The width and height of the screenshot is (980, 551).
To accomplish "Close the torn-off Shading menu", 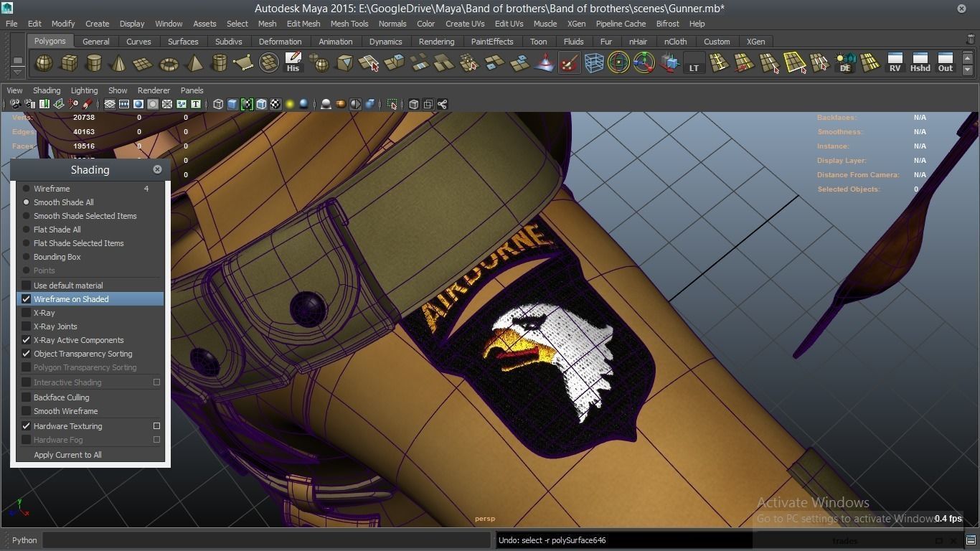I will (x=157, y=169).
